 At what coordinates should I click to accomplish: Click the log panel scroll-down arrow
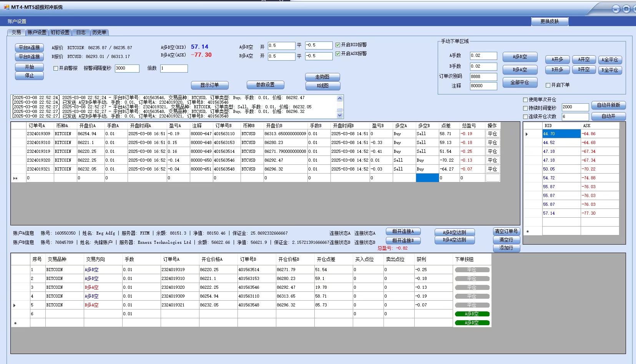click(x=339, y=115)
